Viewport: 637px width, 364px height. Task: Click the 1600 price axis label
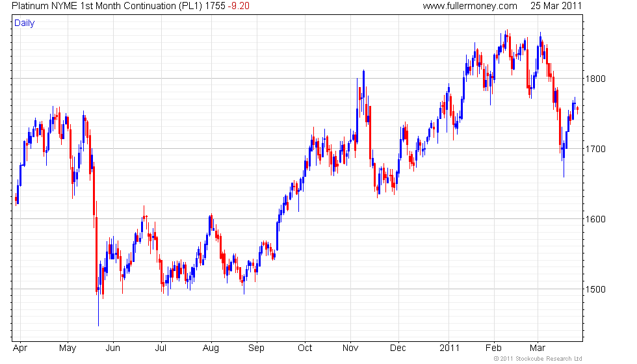[x=595, y=220]
